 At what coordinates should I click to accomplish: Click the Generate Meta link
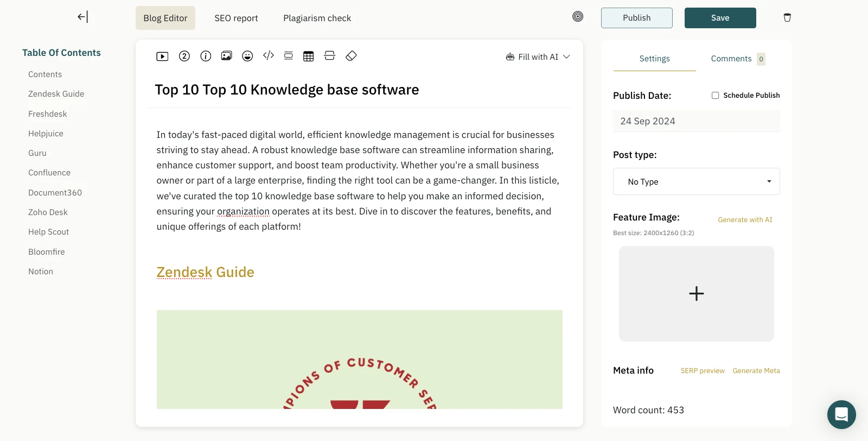(756, 371)
